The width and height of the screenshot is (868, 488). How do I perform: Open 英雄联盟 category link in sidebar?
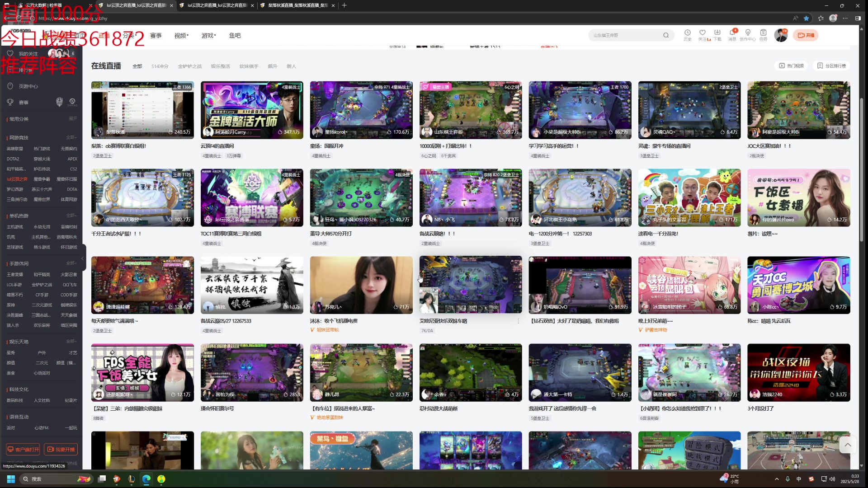[14, 149]
